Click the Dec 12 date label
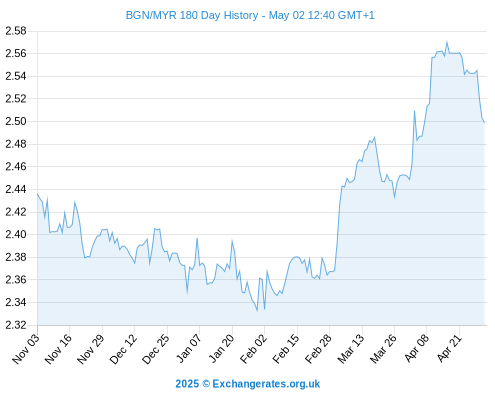Viewport: 495px width, 400px height. point(123,349)
